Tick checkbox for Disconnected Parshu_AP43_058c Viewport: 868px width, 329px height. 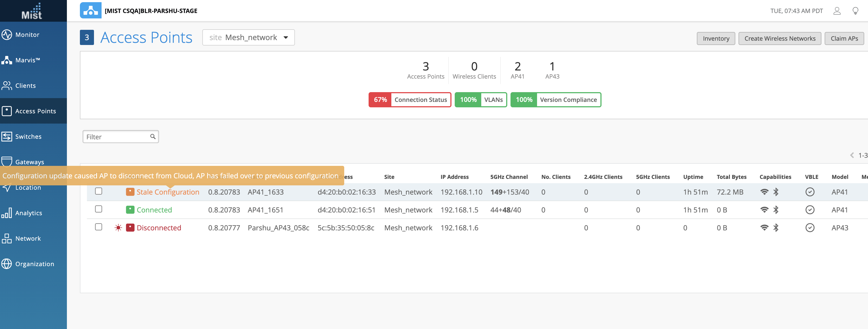pyautogui.click(x=98, y=227)
